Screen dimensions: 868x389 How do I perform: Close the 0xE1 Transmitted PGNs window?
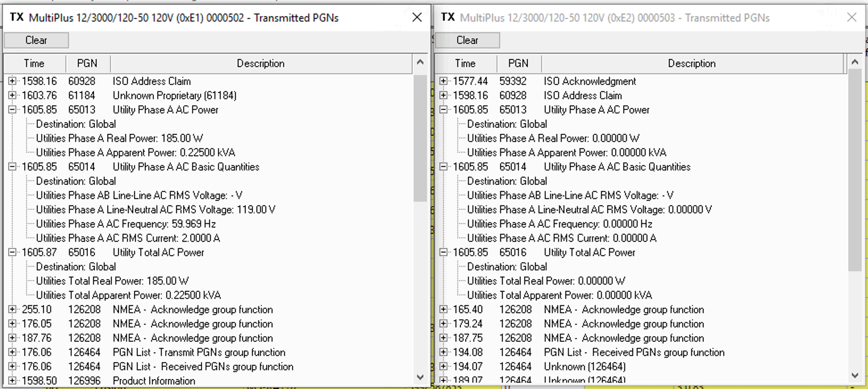click(417, 17)
